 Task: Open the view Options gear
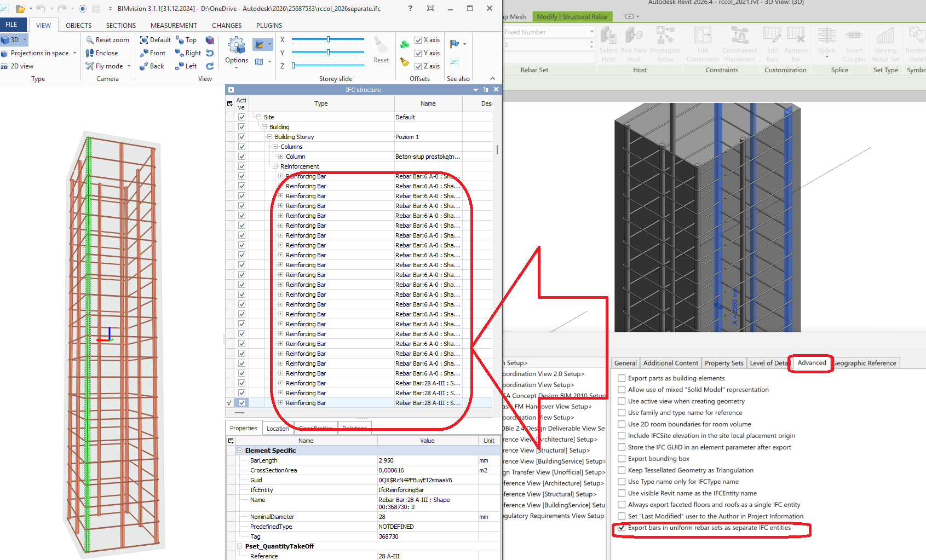[237, 45]
